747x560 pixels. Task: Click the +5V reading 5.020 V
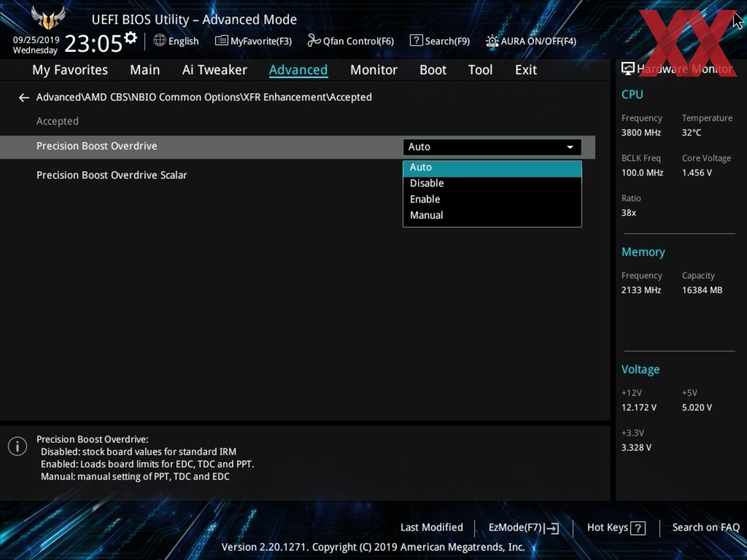tap(697, 407)
